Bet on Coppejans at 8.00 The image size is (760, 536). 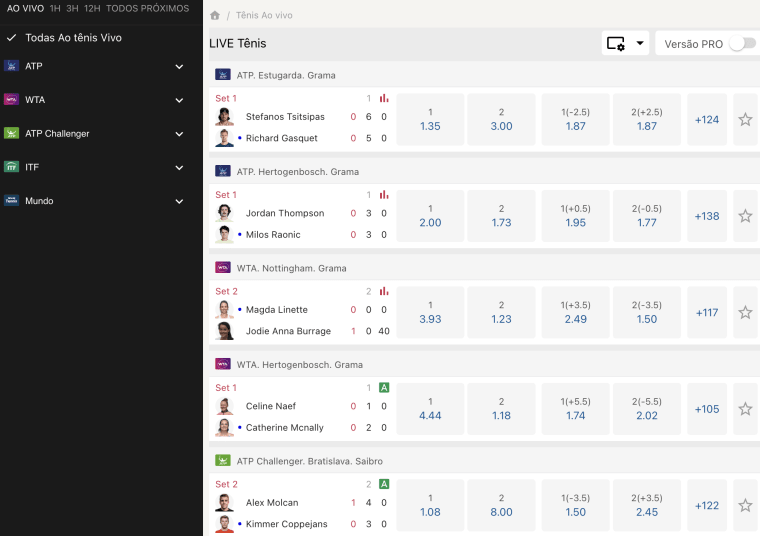(501, 505)
